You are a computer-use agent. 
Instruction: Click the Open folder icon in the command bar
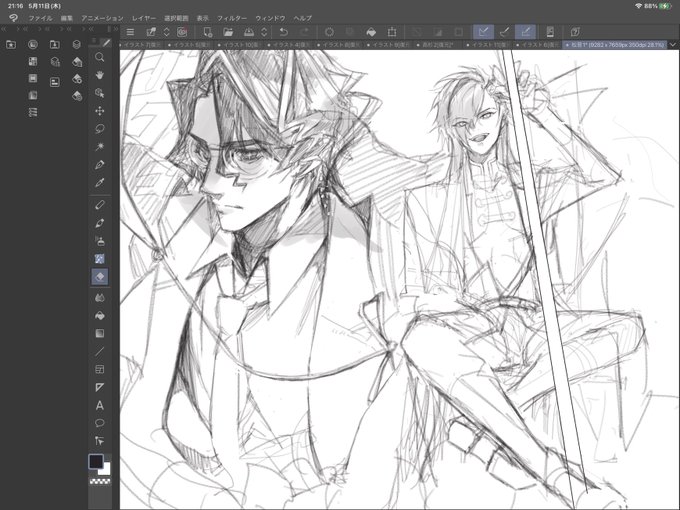pyautogui.click(x=228, y=32)
